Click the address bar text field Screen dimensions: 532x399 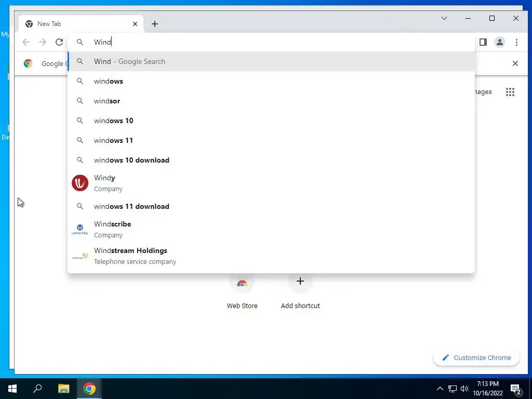[x=271, y=42]
